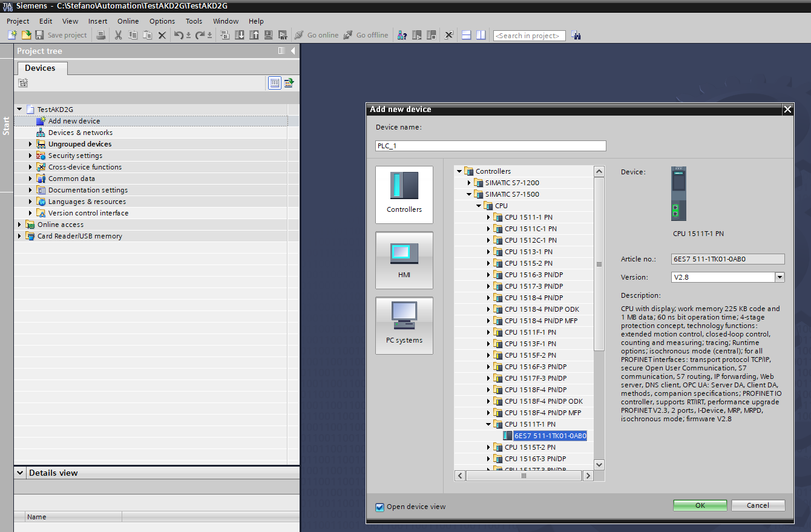Click the Cross-references toolbar icon

coord(448,35)
